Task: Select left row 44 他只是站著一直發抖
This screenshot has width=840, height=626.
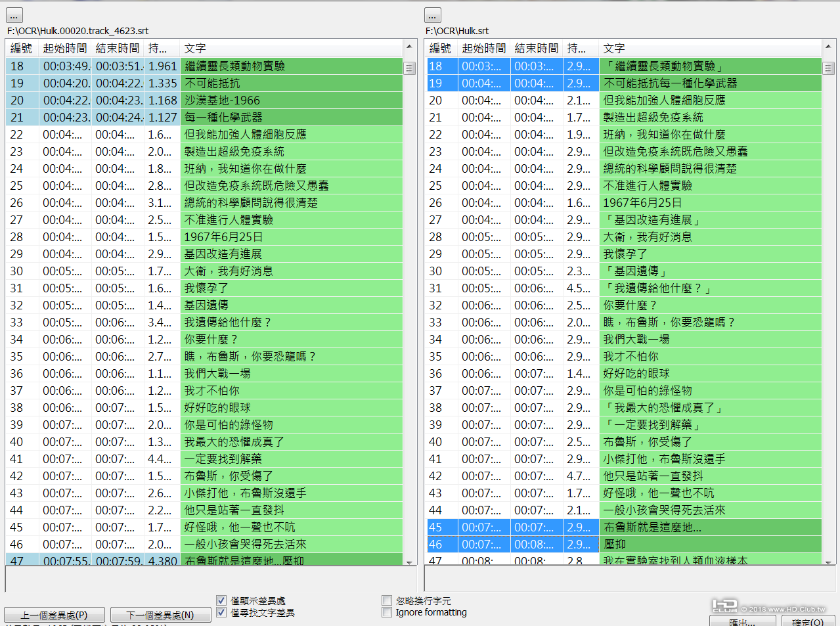Action: 204,510
